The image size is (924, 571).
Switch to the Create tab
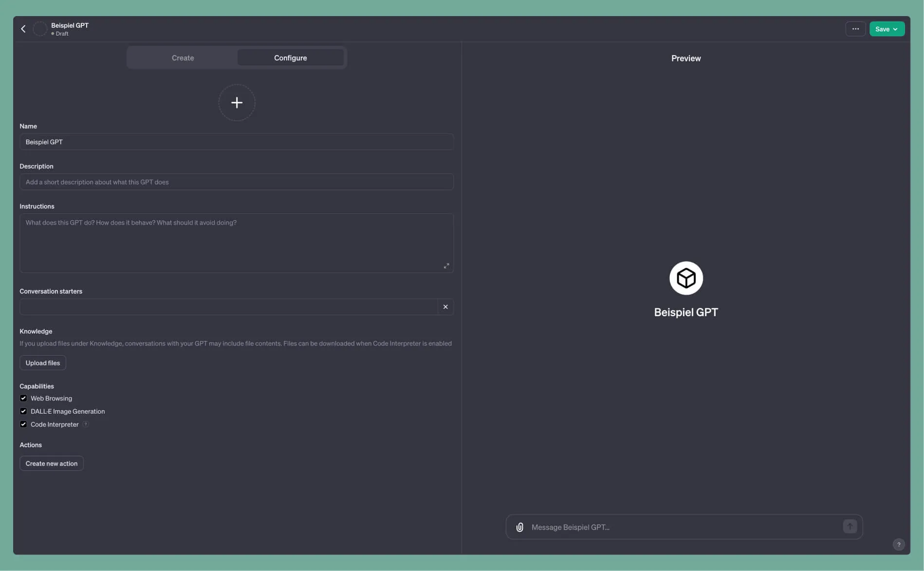click(183, 57)
